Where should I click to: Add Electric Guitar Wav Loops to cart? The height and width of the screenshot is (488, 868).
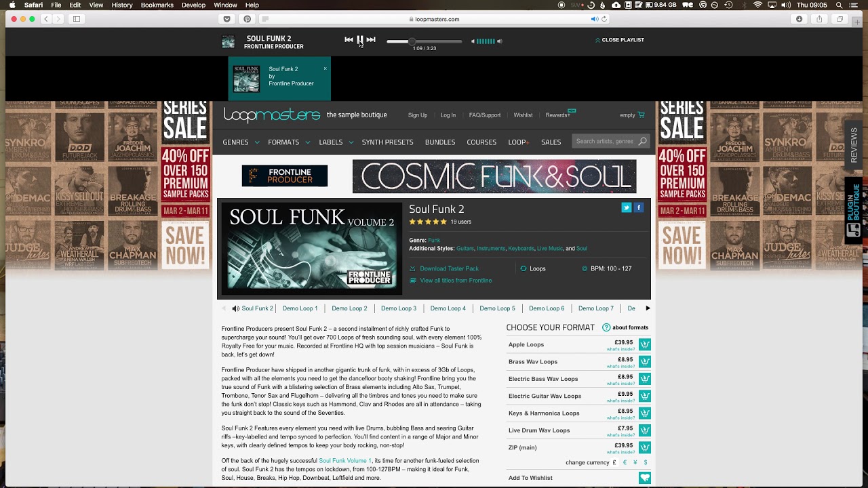click(645, 396)
